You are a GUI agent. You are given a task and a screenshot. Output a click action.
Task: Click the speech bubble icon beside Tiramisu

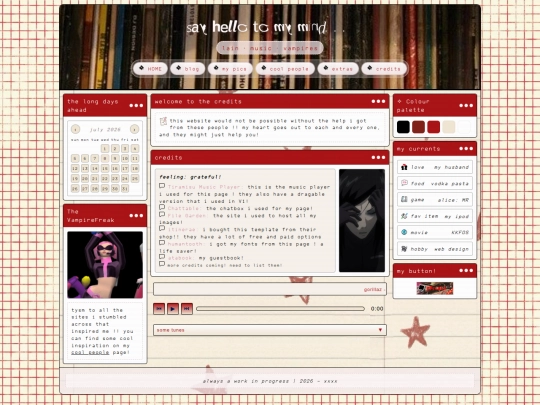click(162, 186)
